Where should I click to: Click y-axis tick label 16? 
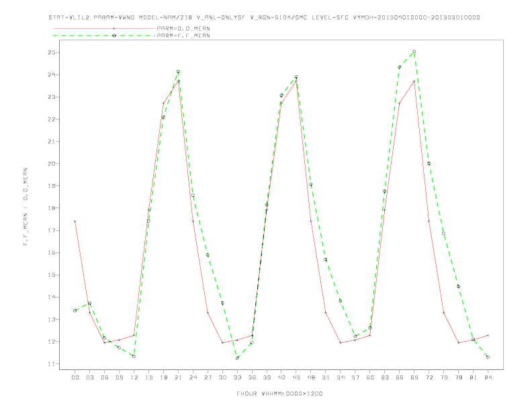(x=52, y=253)
